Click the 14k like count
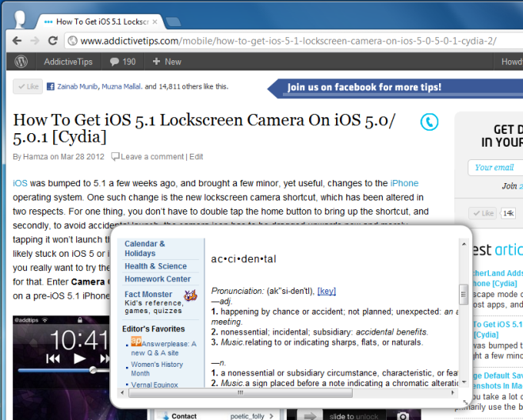The image size is (523, 420). 508,213
